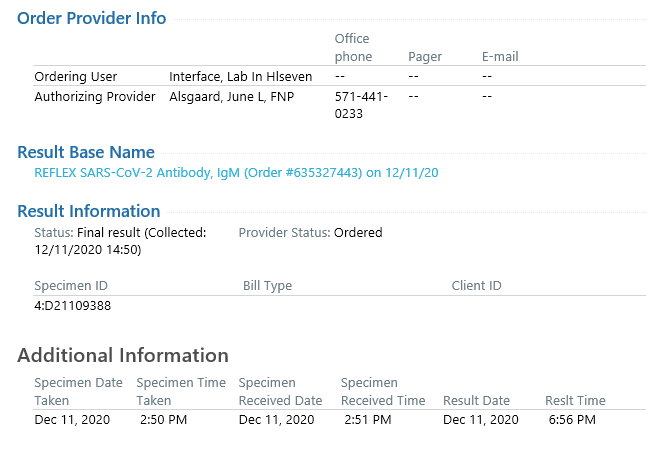Screen dimensions: 664x453
Task: Click the Result Base Name heading
Action: 86,152
